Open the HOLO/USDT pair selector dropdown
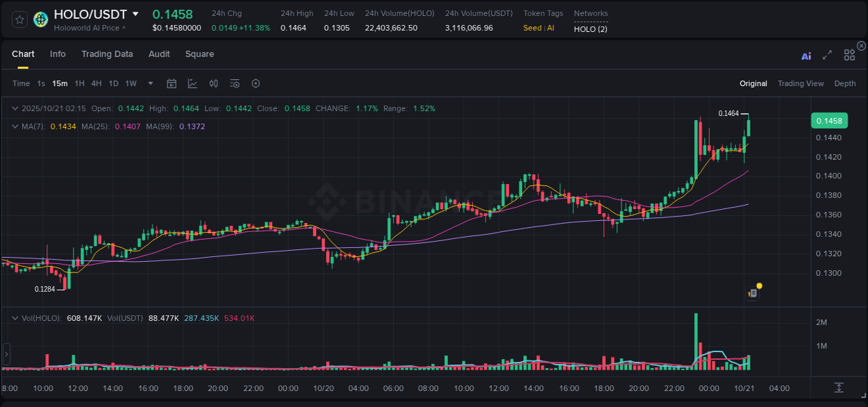The height and width of the screenshot is (407, 868). pos(135,14)
